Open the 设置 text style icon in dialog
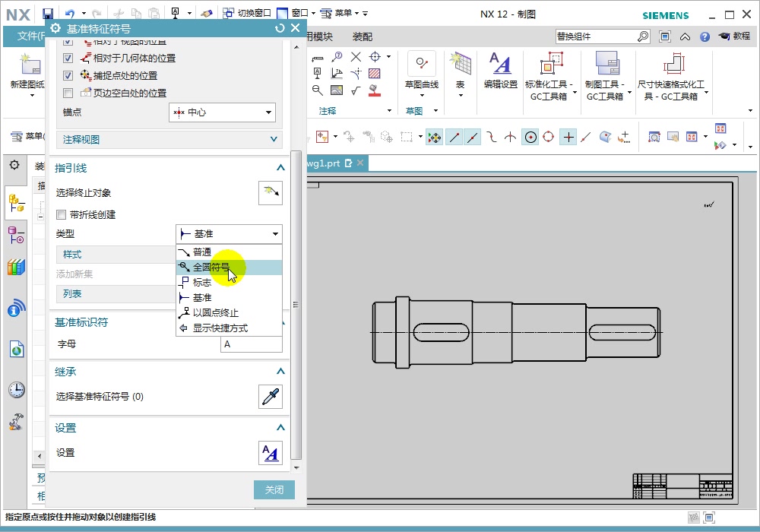This screenshot has height=532, width=760. [271, 453]
